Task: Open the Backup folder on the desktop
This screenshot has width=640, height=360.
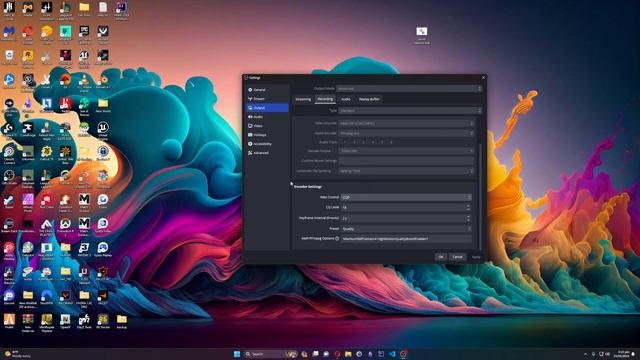Action: (122, 321)
